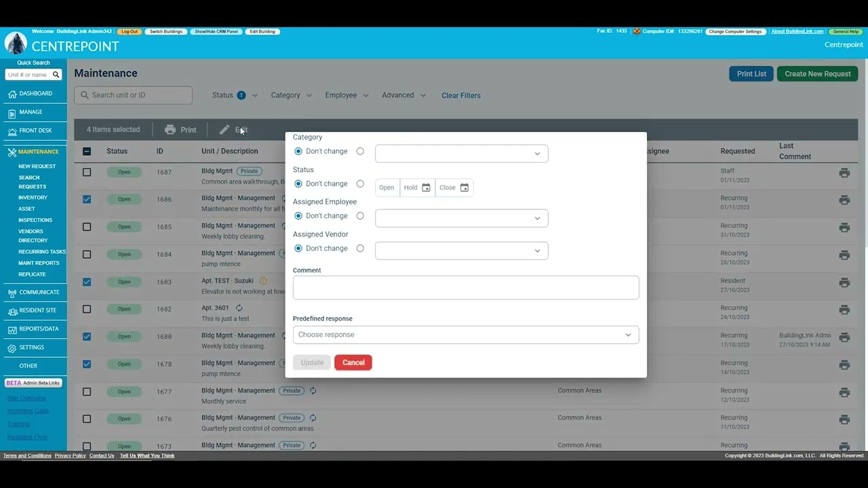The image size is (868, 488).
Task: Check the box for request 1687
Action: [87, 172]
